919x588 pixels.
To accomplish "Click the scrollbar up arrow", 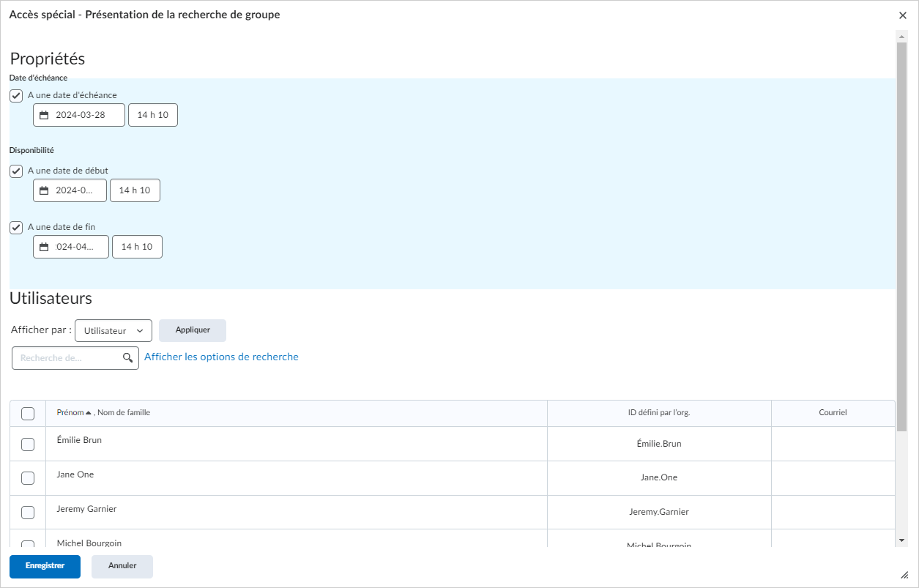I will 901,35.
